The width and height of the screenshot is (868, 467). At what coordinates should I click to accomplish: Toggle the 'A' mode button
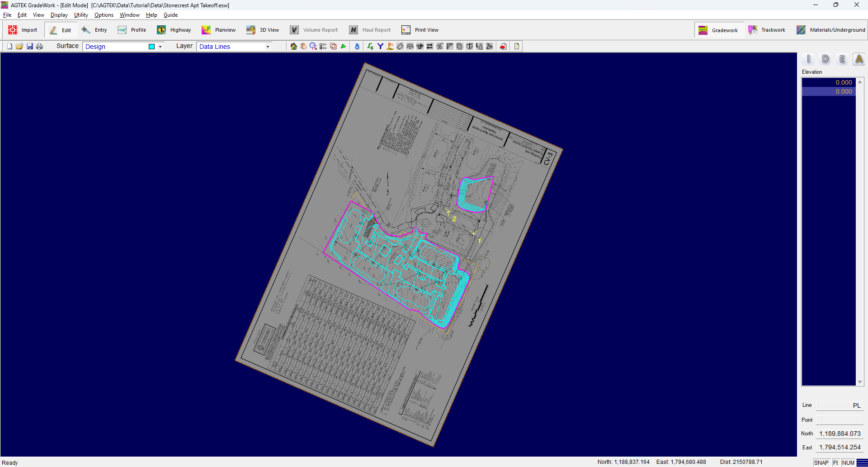(859, 59)
